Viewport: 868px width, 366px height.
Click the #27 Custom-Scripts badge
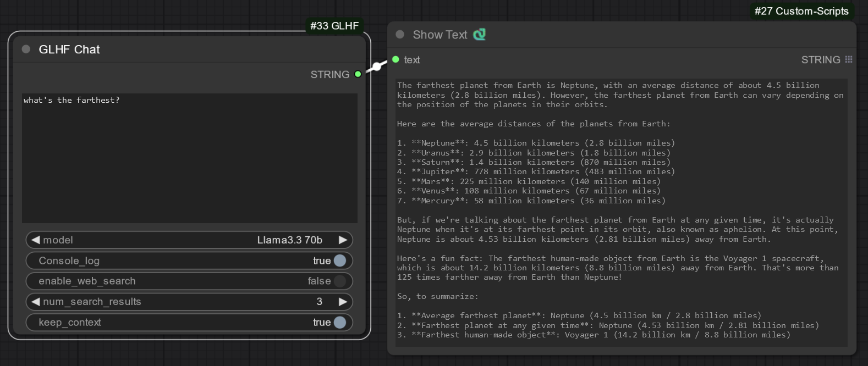[x=801, y=11]
